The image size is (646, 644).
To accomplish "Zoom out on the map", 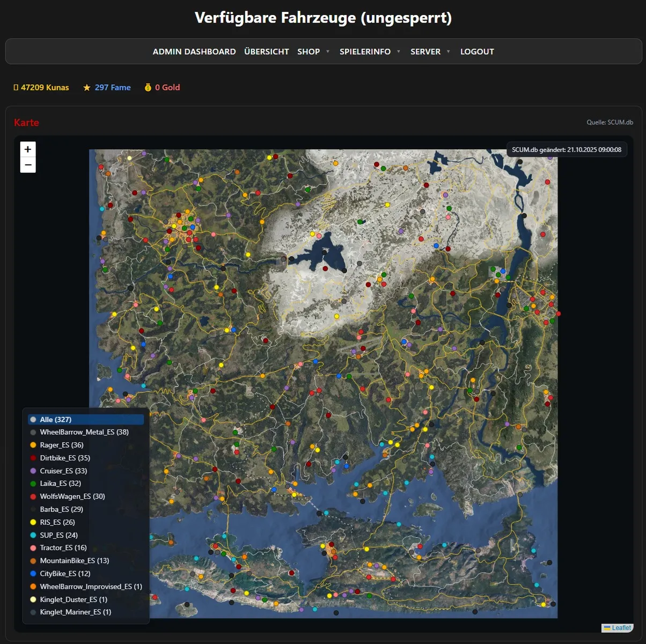I will pyautogui.click(x=28, y=165).
